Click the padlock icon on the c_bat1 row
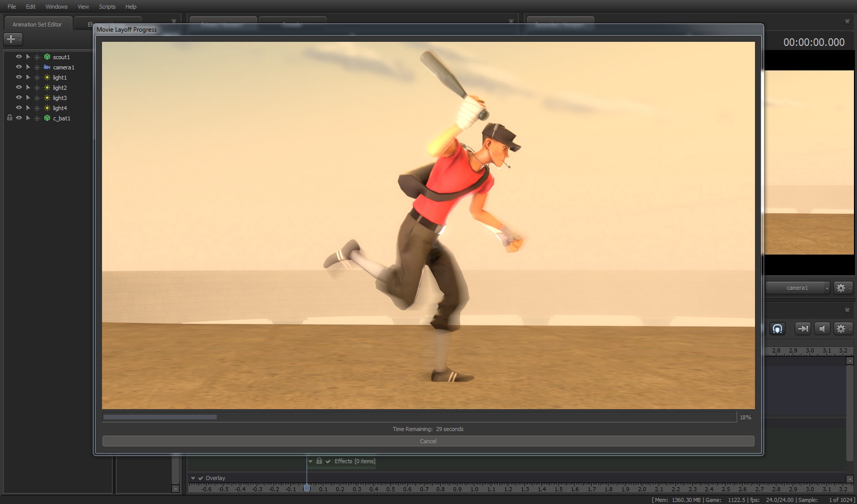Viewport: 857px width, 504px height. pos(9,118)
